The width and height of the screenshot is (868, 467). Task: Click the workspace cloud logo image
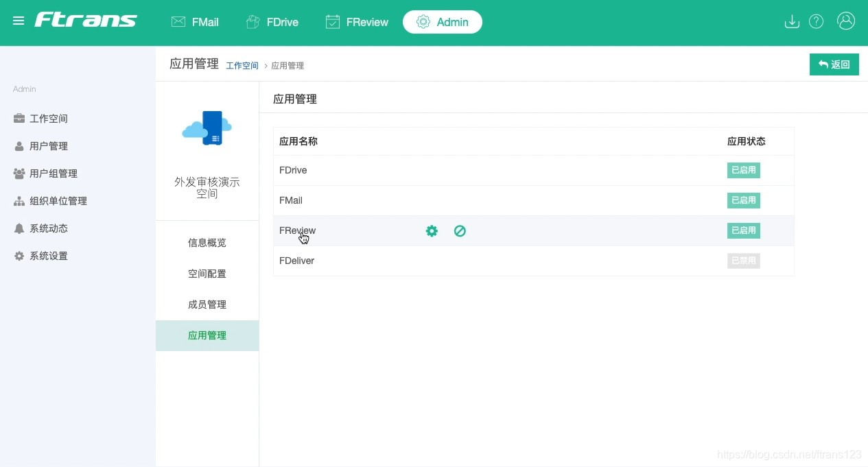click(207, 128)
